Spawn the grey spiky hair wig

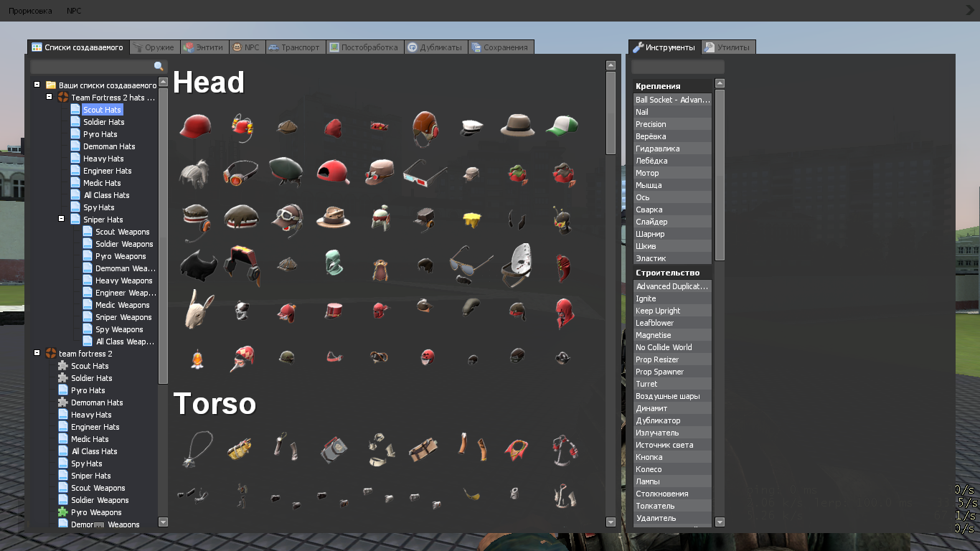pyautogui.click(x=194, y=174)
